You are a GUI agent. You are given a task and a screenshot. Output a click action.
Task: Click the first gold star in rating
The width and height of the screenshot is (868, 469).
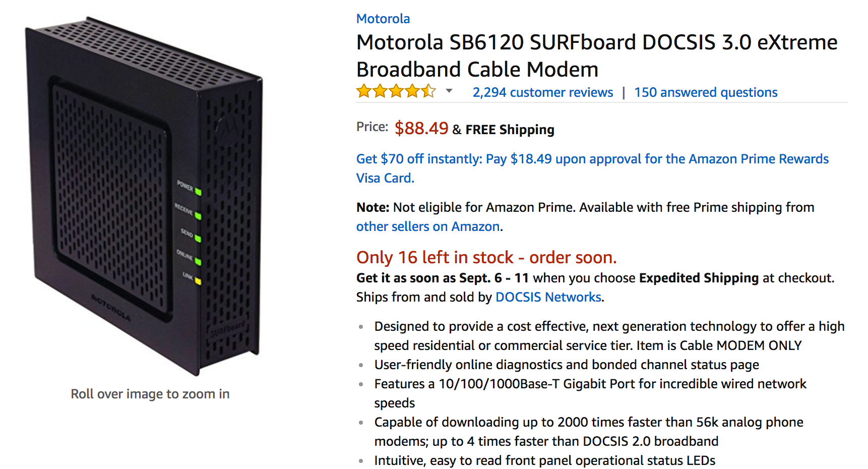point(364,92)
